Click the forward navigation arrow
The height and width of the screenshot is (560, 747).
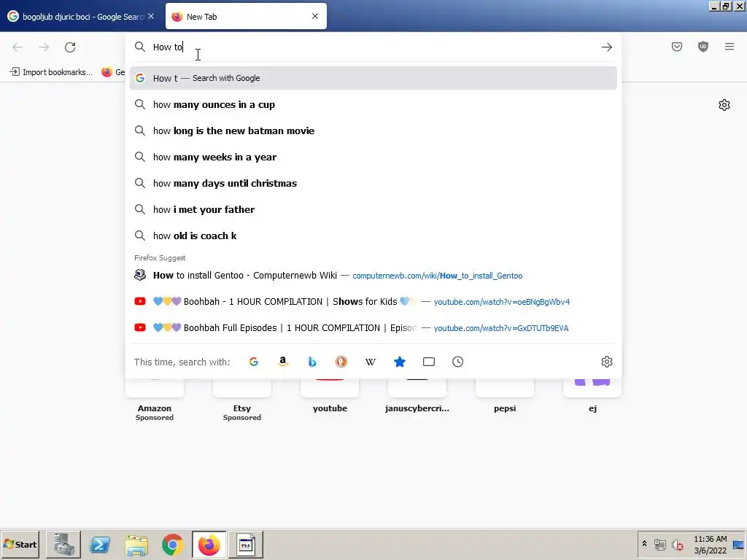point(44,47)
